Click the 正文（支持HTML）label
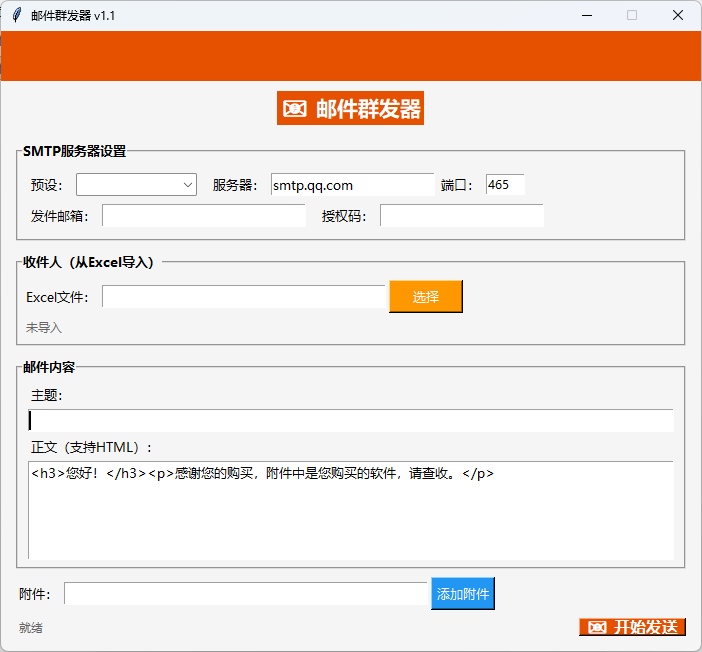This screenshot has height=652, width=702. [x=92, y=447]
